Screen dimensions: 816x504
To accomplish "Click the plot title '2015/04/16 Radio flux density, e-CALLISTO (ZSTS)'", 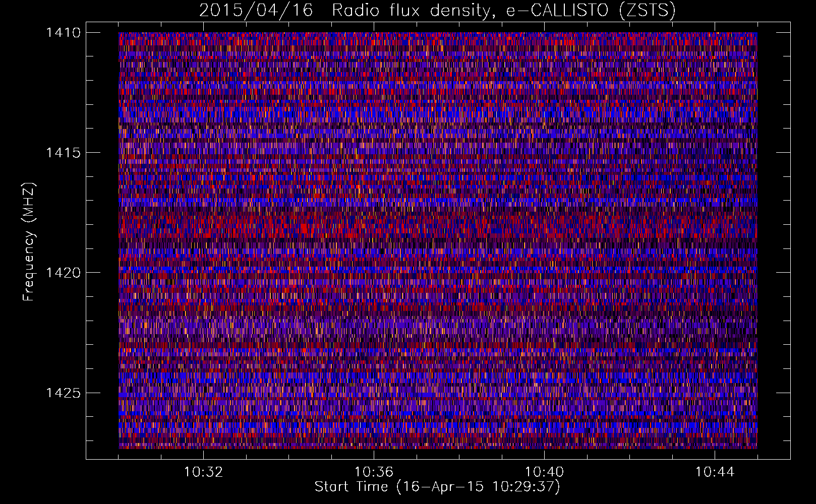I will pos(437,11).
